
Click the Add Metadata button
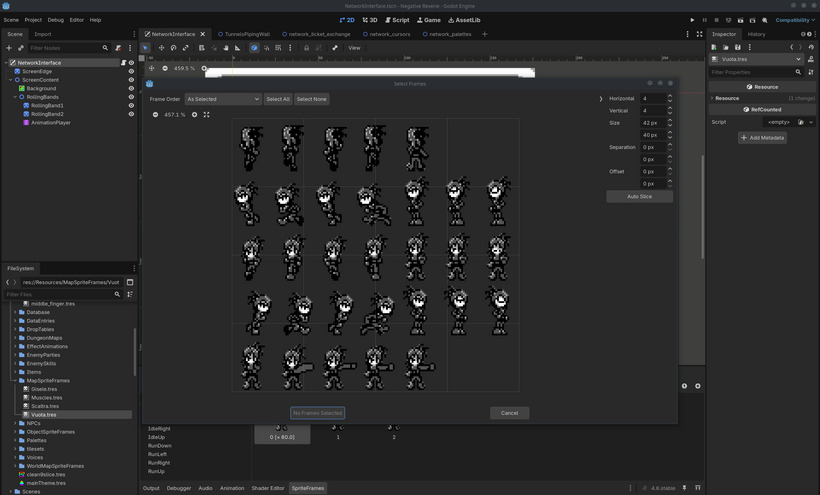tap(762, 137)
